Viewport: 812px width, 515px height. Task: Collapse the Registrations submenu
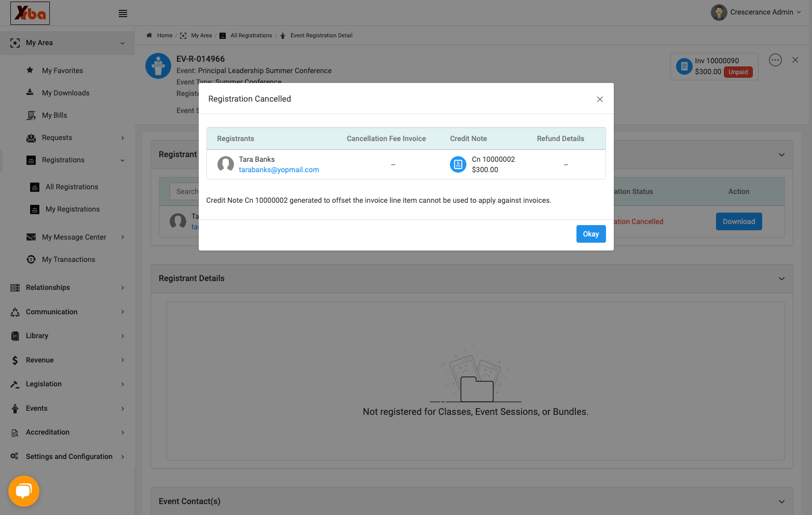point(122,160)
